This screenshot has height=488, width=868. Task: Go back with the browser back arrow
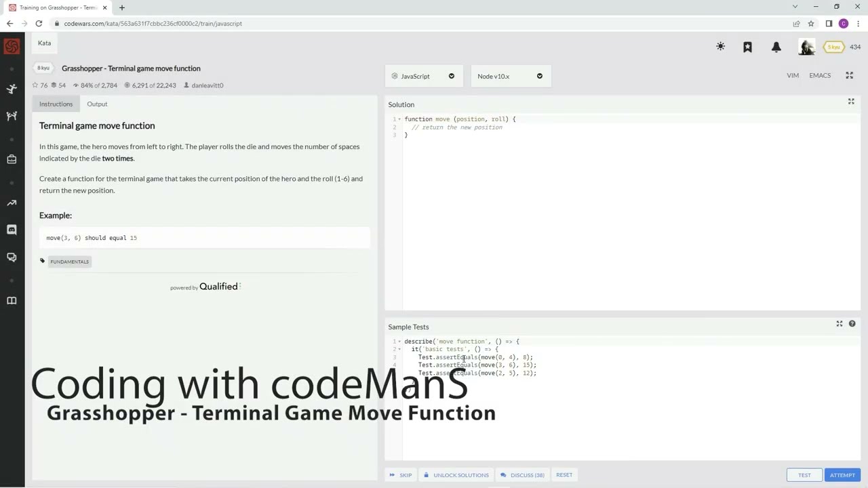(x=9, y=23)
